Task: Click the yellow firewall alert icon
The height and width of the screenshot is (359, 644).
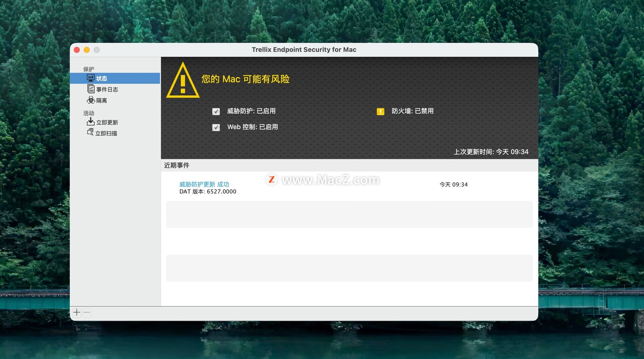Action: tap(380, 111)
